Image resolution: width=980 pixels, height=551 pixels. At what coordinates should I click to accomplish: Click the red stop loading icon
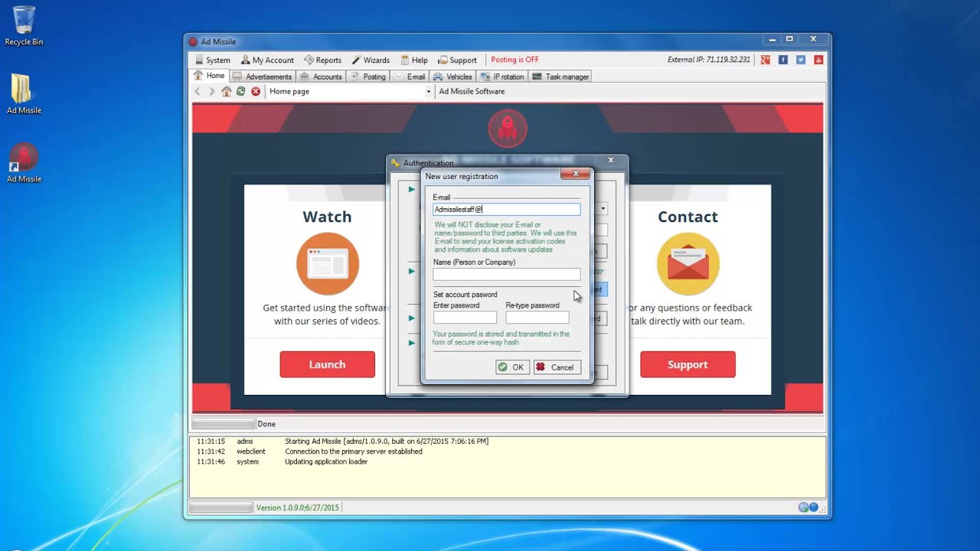(256, 91)
